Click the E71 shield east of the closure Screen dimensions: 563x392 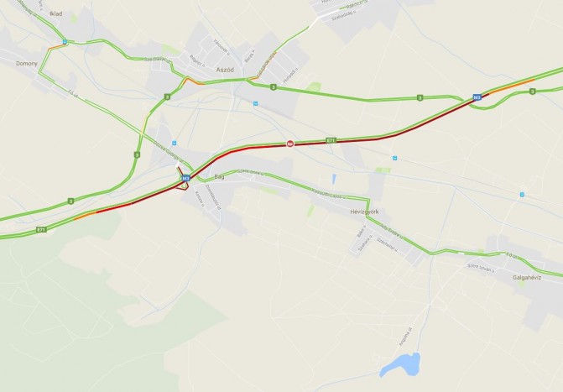pyautogui.click(x=331, y=140)
